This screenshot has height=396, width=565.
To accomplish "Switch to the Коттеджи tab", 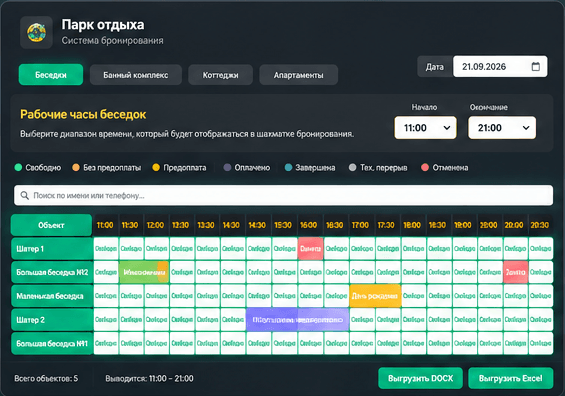I will tap(220, 75).
